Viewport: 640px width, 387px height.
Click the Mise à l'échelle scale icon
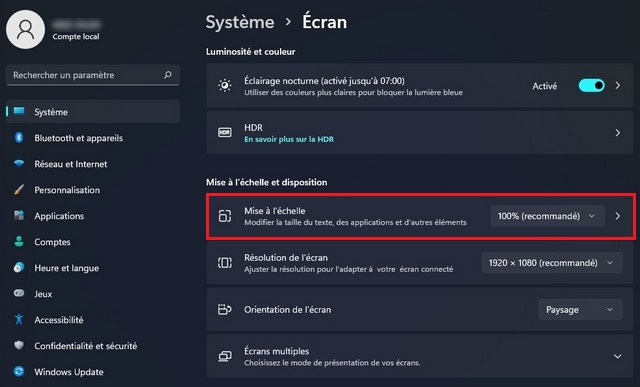[x=224, y=216]
